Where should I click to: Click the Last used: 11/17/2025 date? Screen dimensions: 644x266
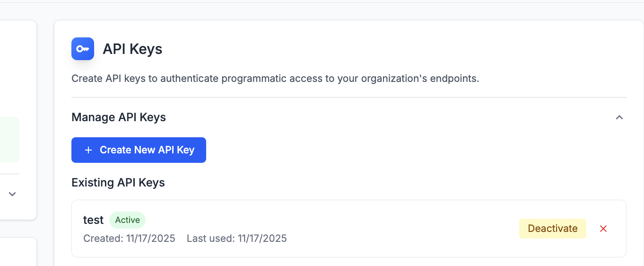tap(236, 238)
